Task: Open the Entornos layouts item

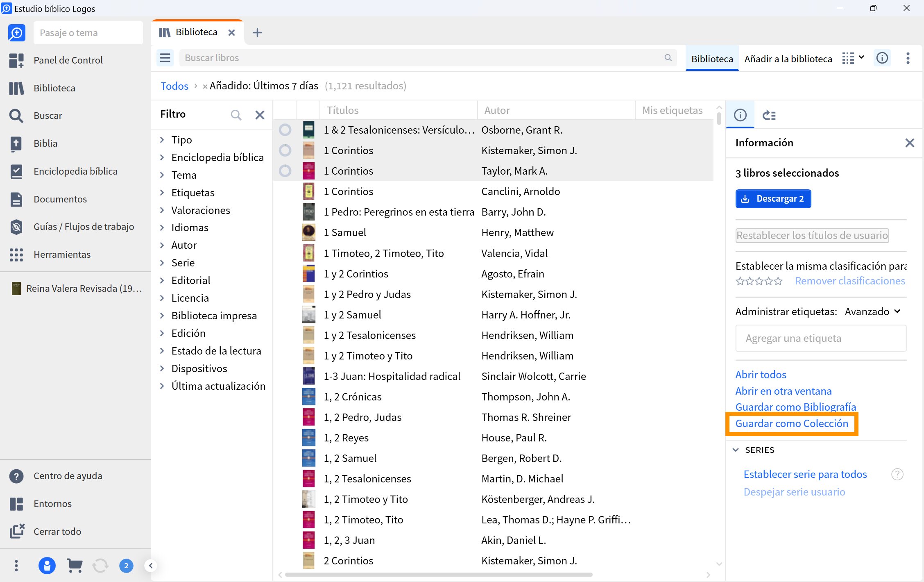Action: (52, 504)
